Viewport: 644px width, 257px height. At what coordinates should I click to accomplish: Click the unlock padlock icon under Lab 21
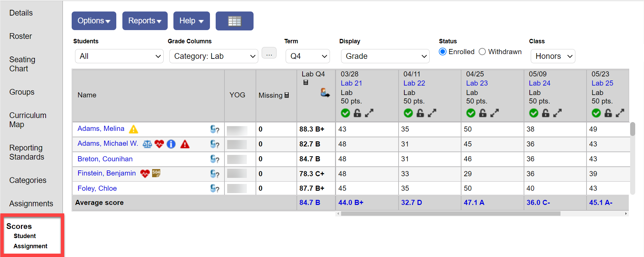tap(357, 113)
